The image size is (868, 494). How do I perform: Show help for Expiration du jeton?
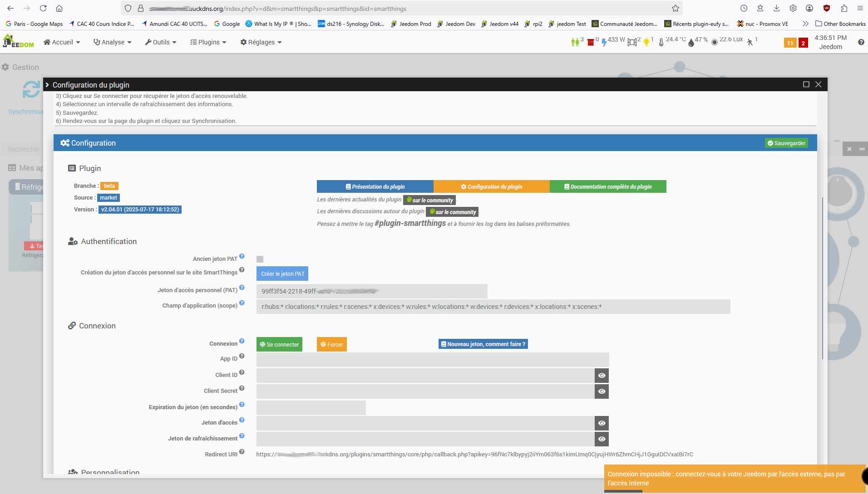pos(242,405)
